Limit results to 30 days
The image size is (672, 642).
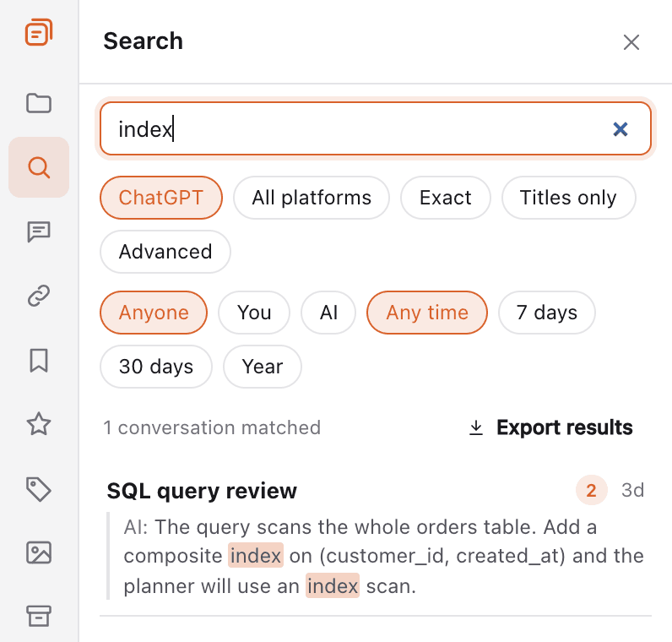point(156,367)
